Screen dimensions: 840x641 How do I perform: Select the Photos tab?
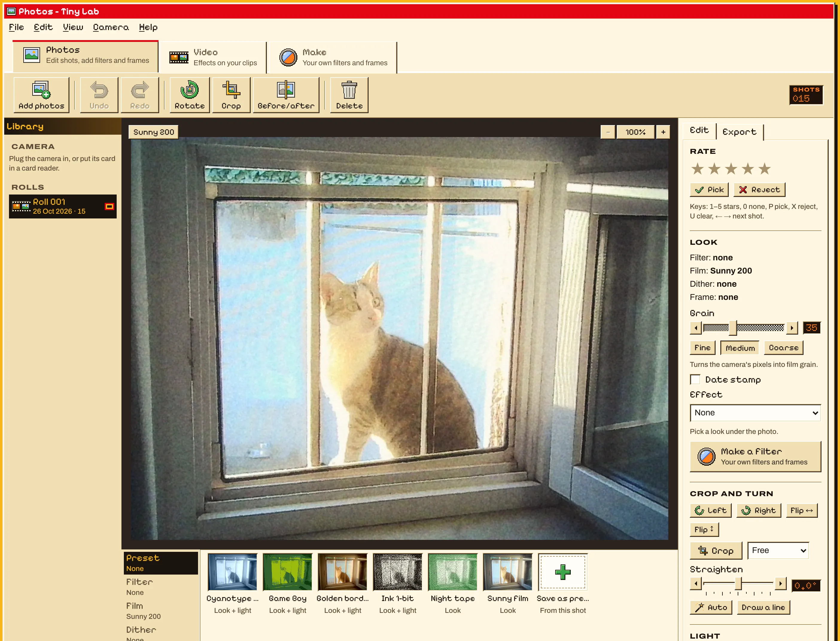pos(86,56)
